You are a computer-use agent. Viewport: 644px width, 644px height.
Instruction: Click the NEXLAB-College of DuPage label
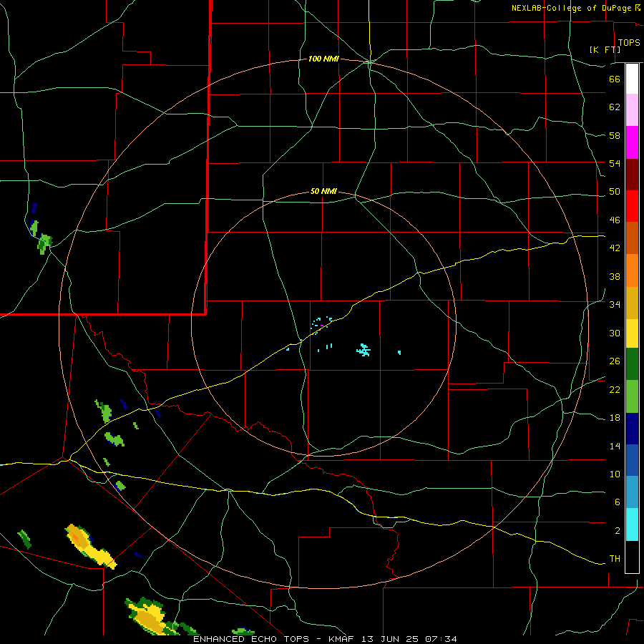tap(571, 8)
